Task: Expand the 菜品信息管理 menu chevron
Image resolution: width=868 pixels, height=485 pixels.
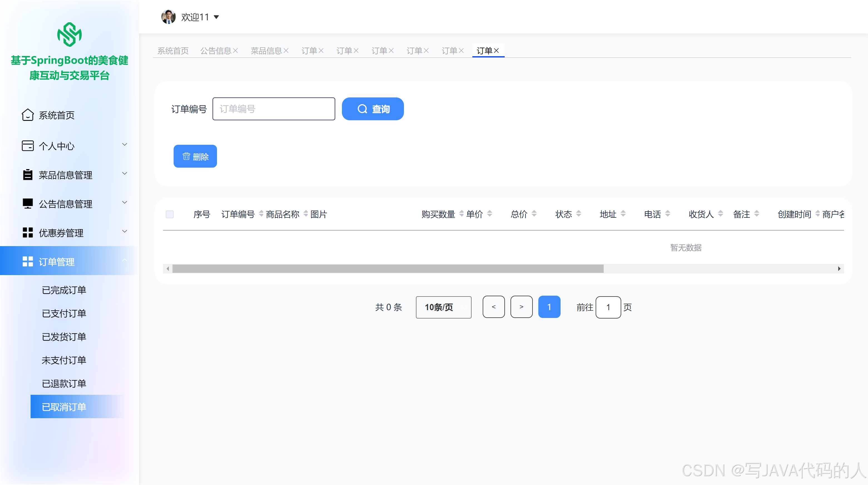Action: pyautogui.click(x=125, y=173)
